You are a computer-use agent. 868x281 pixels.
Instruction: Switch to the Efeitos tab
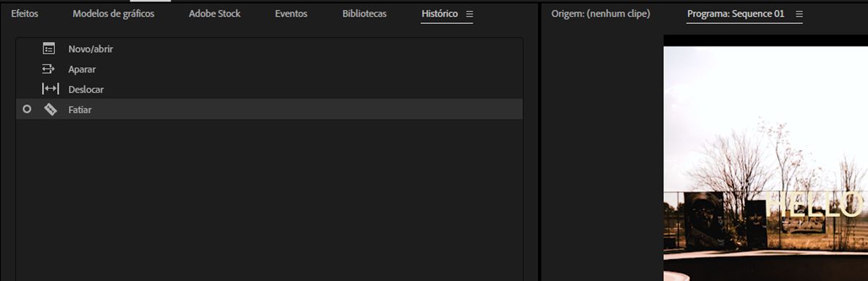point(25,14)
